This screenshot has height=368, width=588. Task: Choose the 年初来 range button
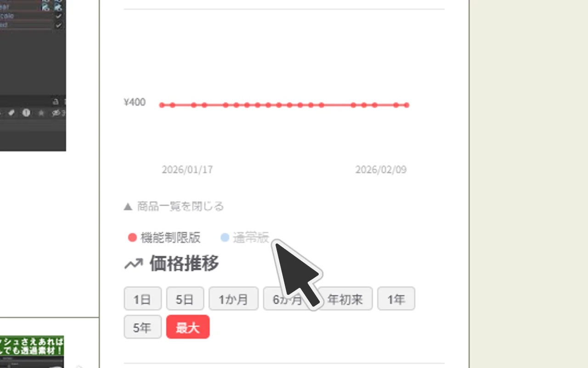tap(345, 299)
